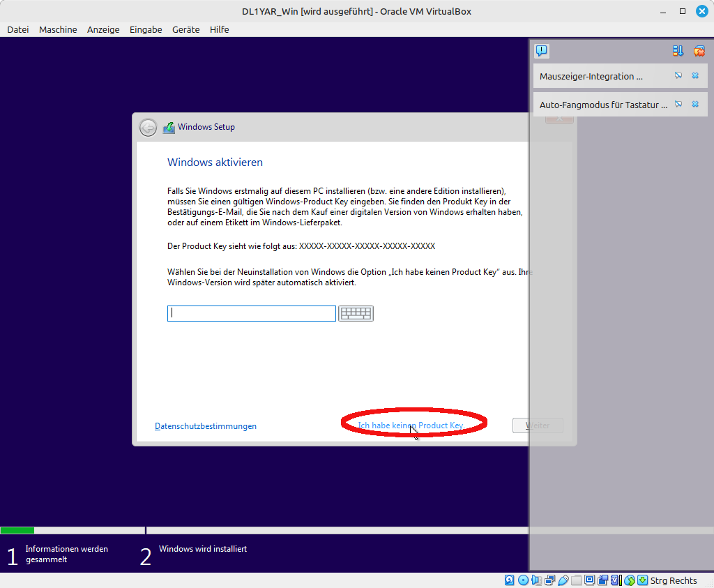Viewport: 714px width, 588px height.
Task: Click "Ich habe keinen Product Key" link
Action: tap(411, 425)
